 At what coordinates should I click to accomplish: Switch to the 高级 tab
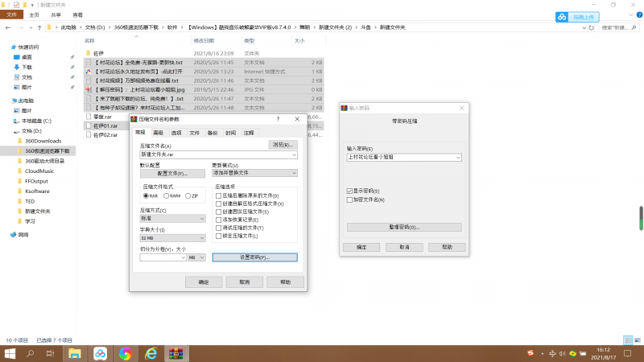pos(158,132)
